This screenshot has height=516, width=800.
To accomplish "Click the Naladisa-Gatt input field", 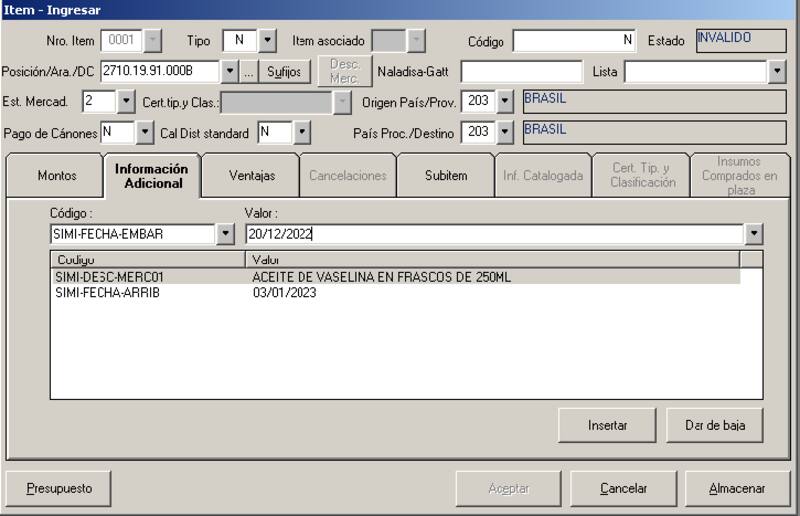I will coord(521,72).
